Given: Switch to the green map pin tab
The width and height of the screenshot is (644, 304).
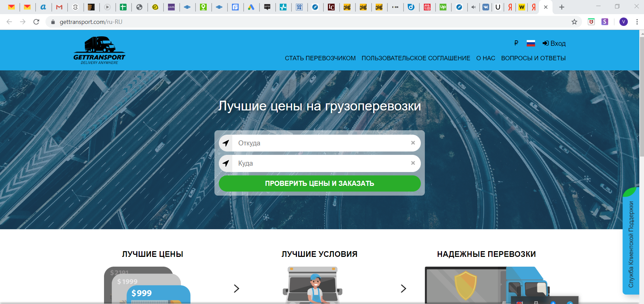Looking at the screenshot, I should tap(203, 7).
